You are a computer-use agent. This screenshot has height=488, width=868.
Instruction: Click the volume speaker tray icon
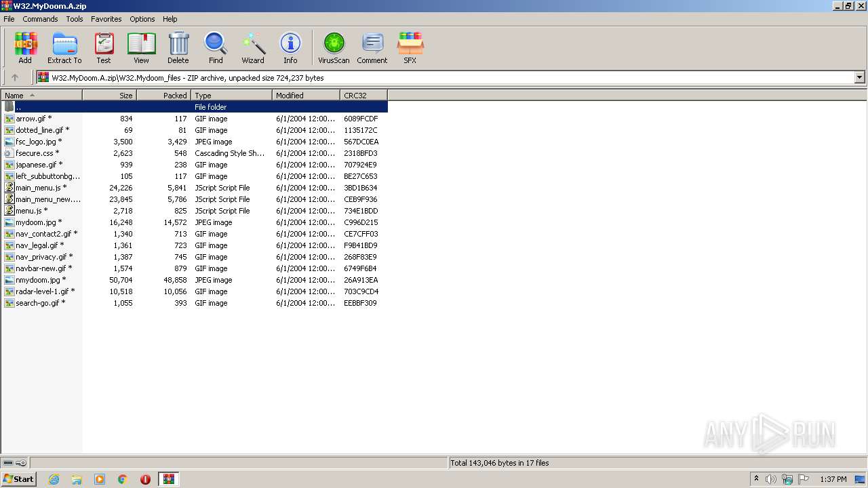[771, 479]
